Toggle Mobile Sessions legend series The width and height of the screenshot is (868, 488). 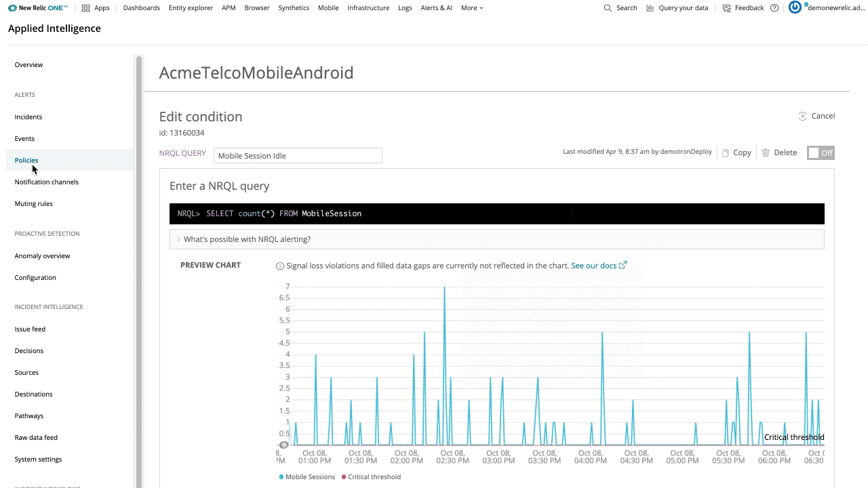(307, 477)
